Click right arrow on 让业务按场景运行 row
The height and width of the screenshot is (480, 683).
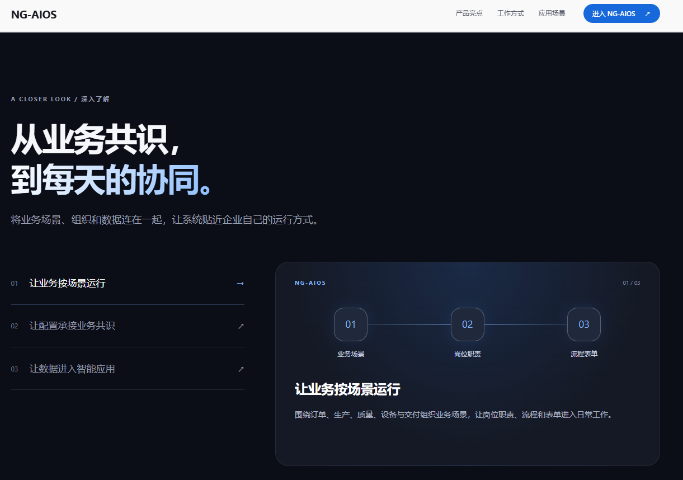pos(240,284)
